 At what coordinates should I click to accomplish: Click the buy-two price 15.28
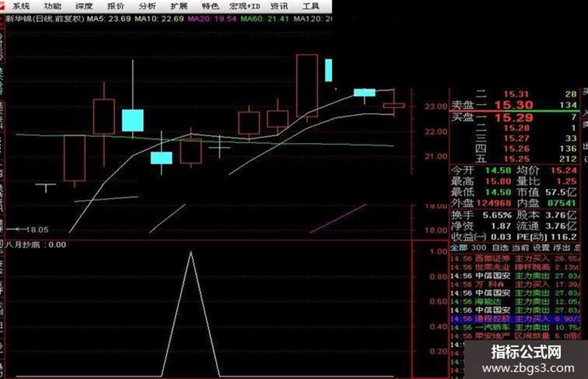coord(516,128)
